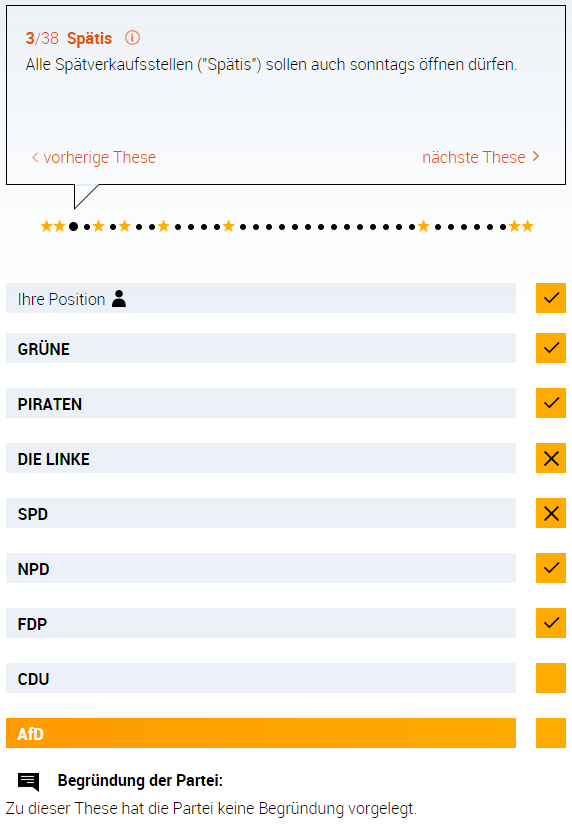Click the person icon beside Ihre Position
Image resolution: width=572 pixels, height=829 pixels.
119,299
